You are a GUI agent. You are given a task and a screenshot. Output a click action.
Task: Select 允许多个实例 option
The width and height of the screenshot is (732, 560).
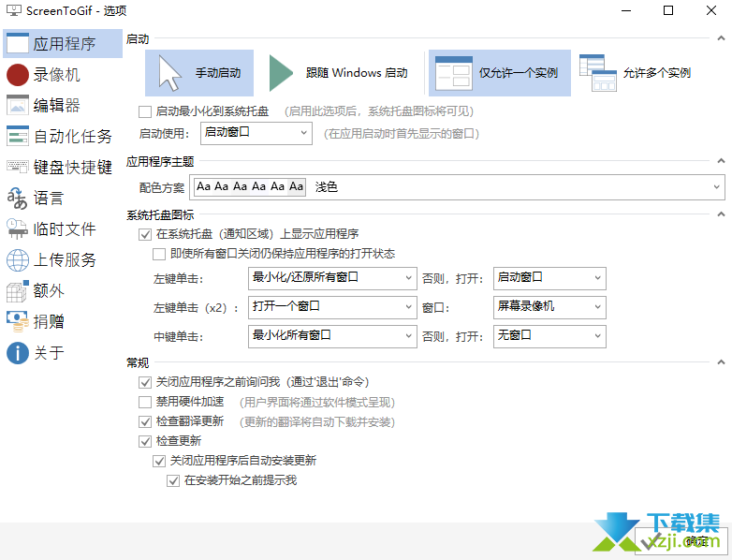point(635,73)
